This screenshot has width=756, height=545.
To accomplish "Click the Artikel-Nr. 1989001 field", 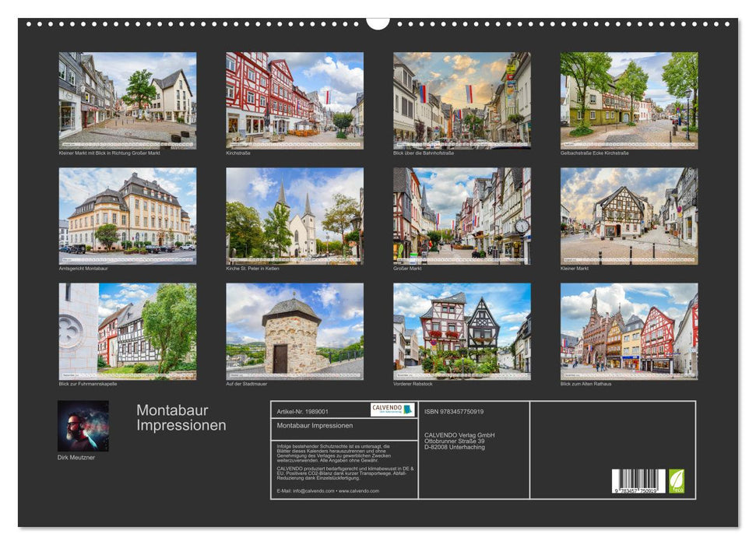I will tap(303, 410).
